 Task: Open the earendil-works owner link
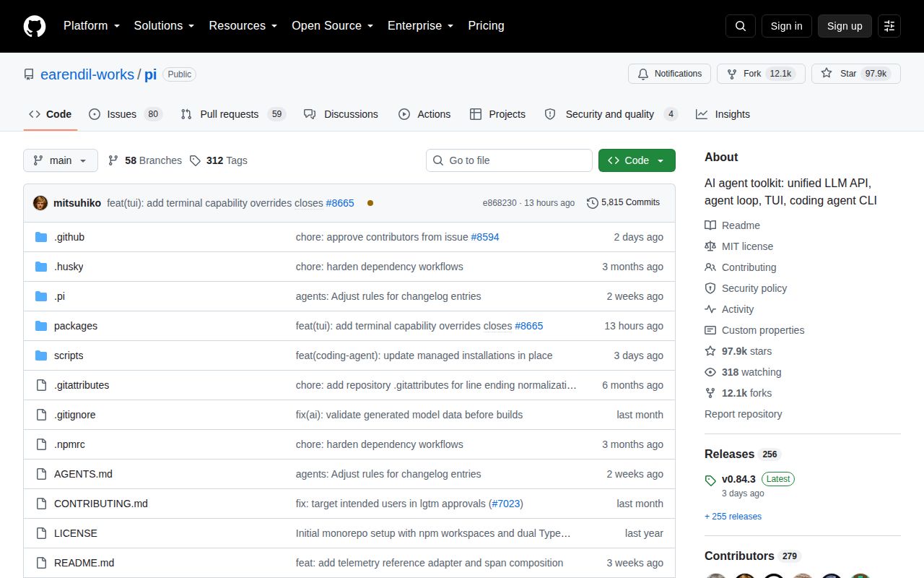(87, 74)
